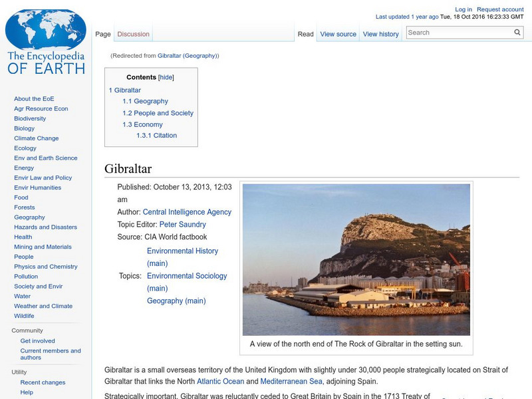The width and height of the screenshot is (532, 399).
Task: Open the View source tab
Action: click(x=338, y=34)
